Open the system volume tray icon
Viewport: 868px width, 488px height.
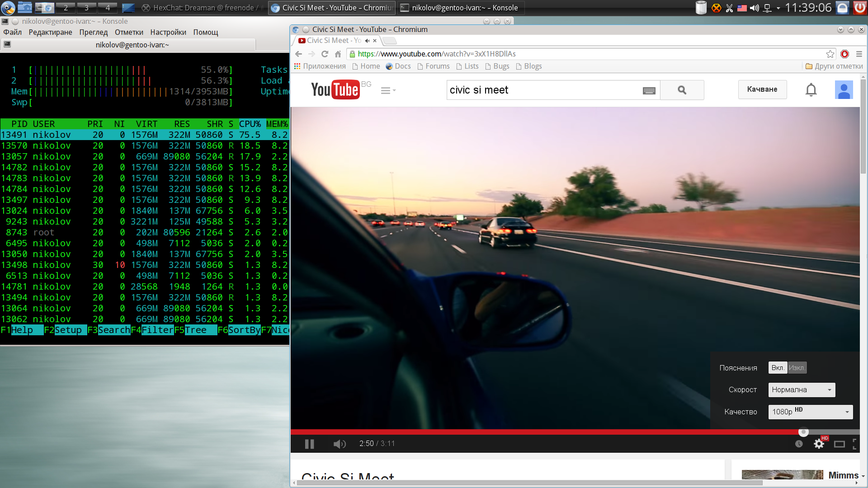pos(754,8)
